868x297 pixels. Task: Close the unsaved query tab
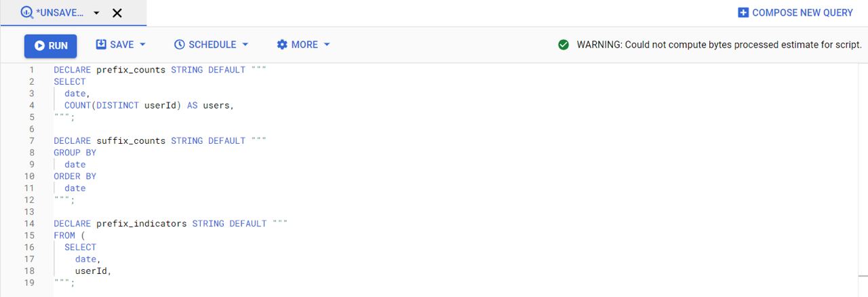117,13
